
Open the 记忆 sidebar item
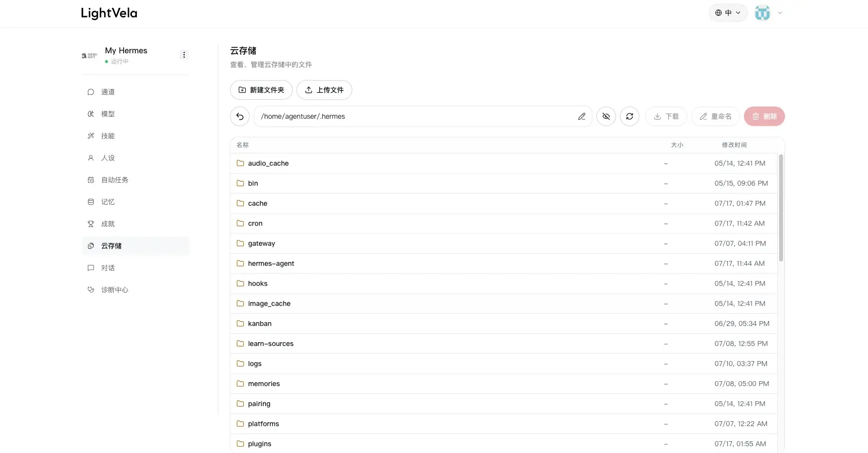tap(136, 202)
